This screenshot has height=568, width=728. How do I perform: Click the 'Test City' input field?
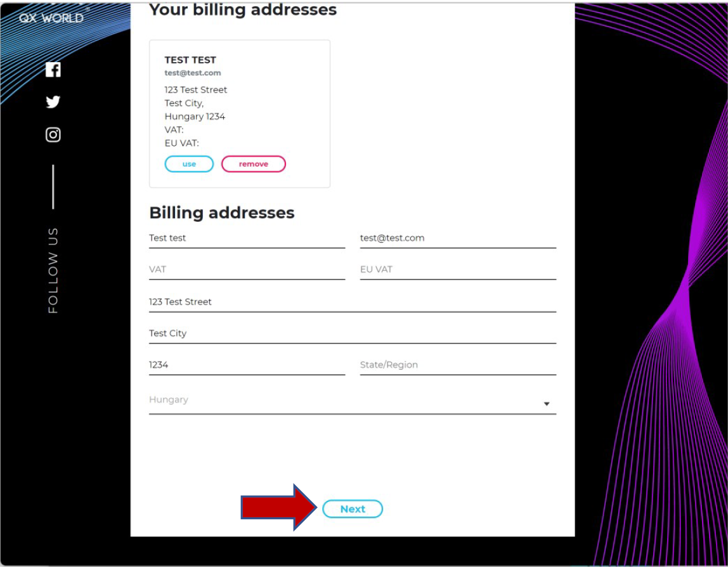coord(352,333)
